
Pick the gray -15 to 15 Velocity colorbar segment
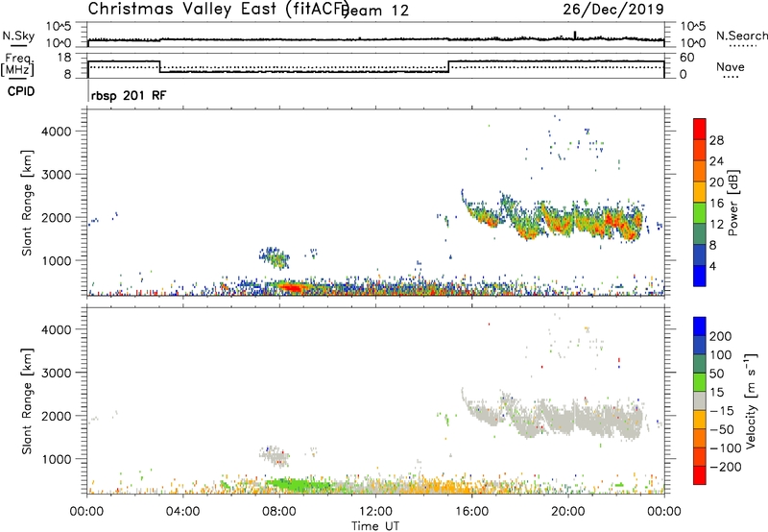(x=700, y=400)
